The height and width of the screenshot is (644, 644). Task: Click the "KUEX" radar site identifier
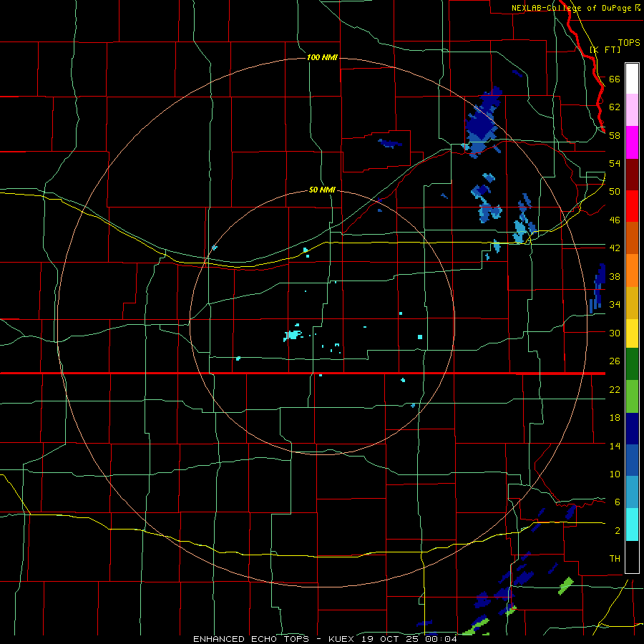point(342,639)
